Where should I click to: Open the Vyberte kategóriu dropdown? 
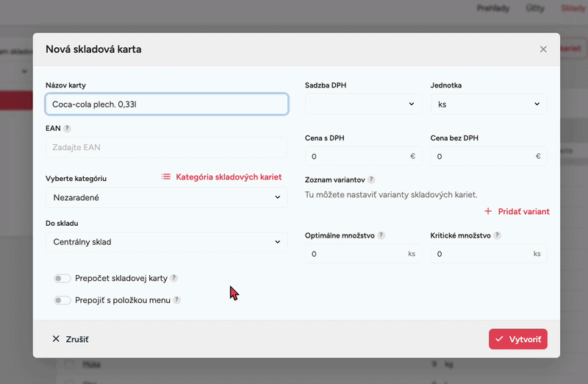[166, 197]
